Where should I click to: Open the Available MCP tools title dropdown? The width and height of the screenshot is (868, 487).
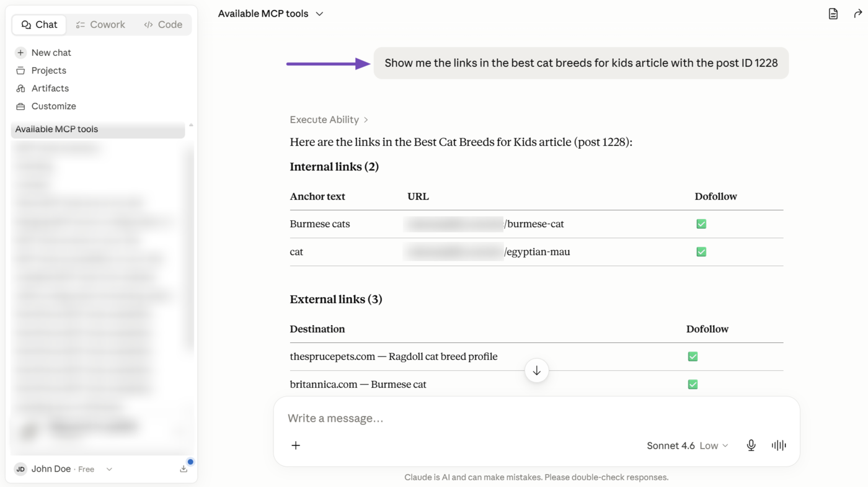pos(270,14)
